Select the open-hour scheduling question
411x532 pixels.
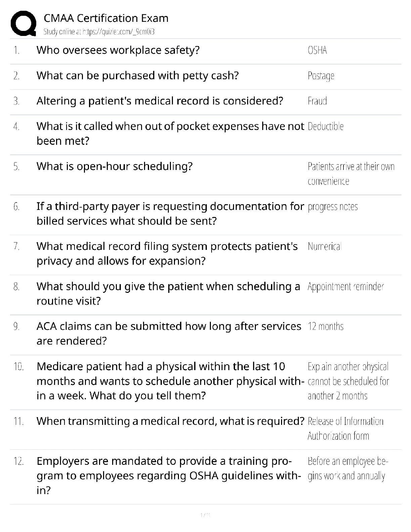tap(115, 166)
